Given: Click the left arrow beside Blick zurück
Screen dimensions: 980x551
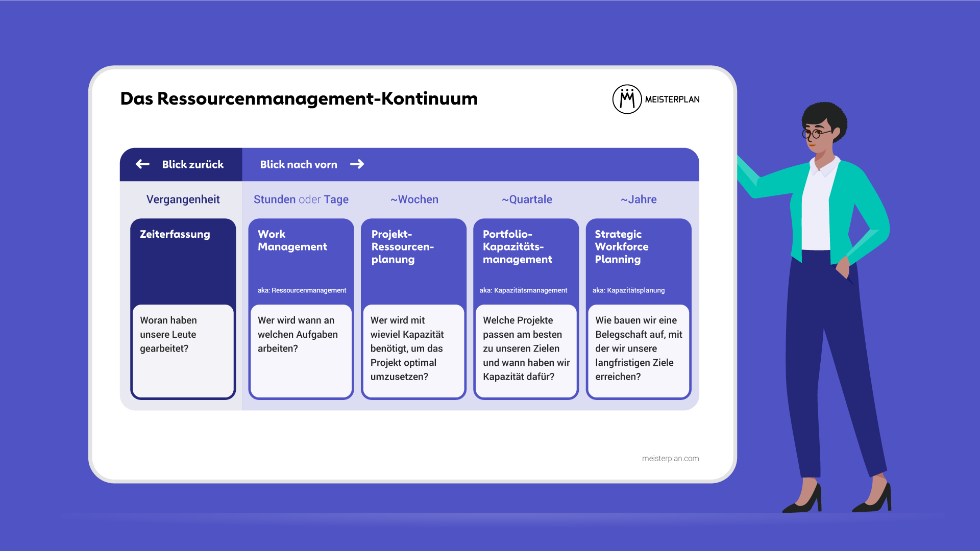Looking at the screenshot, I should (142, 164).
